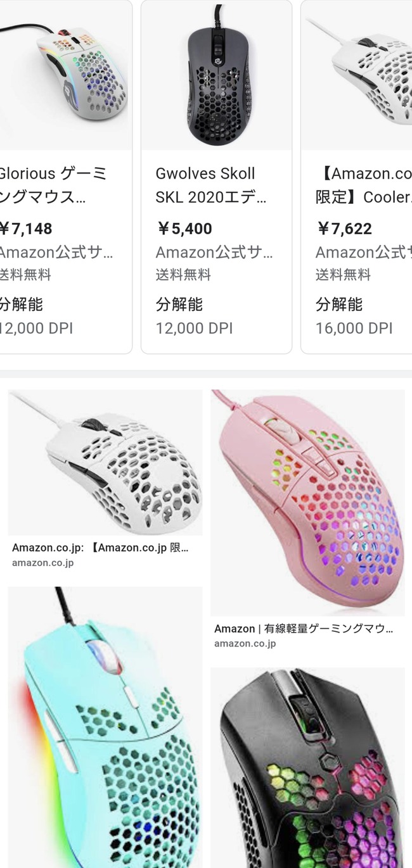Image resolution: width=412 pixels, height=868 pixels.
Task: Open the pink RGB honeycomb mouse image
Action: [x=307, y=503]
